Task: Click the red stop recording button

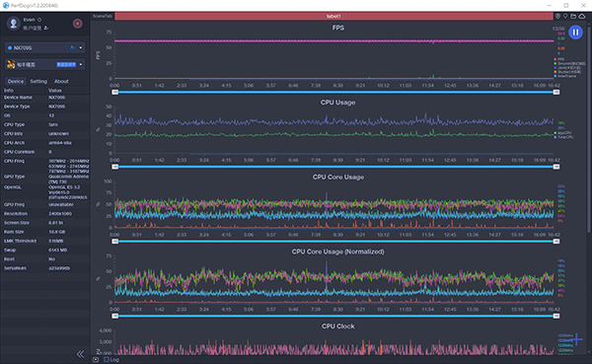Action: point(77,24)
